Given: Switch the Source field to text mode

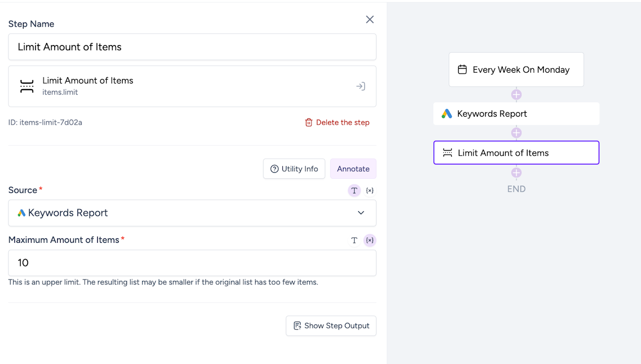Looking at the screenshot, I should point(354,190).
